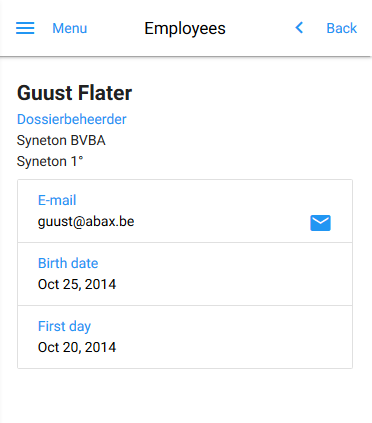Select the Oct 20, 2014 first day value
Screen dimensions: 372x423
77,347
